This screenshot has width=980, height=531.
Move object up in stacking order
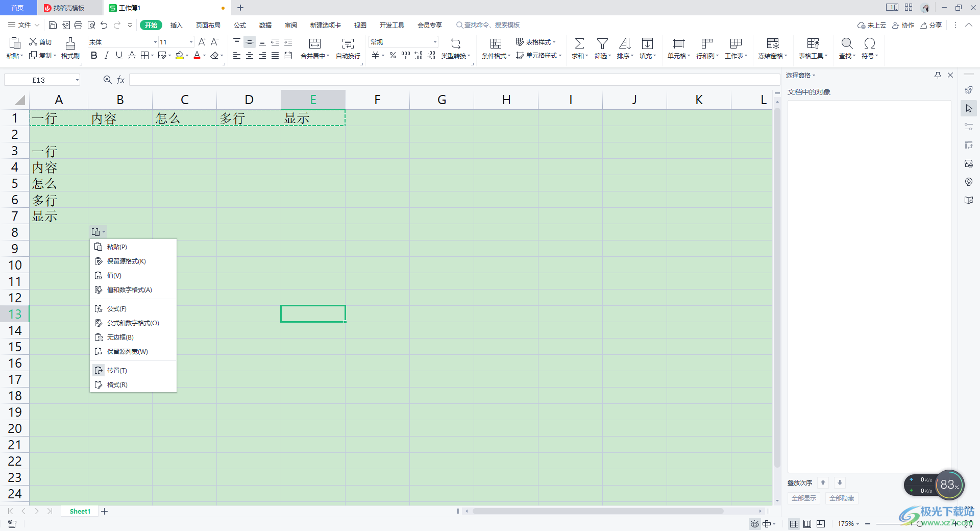click(x=823, y=482)
